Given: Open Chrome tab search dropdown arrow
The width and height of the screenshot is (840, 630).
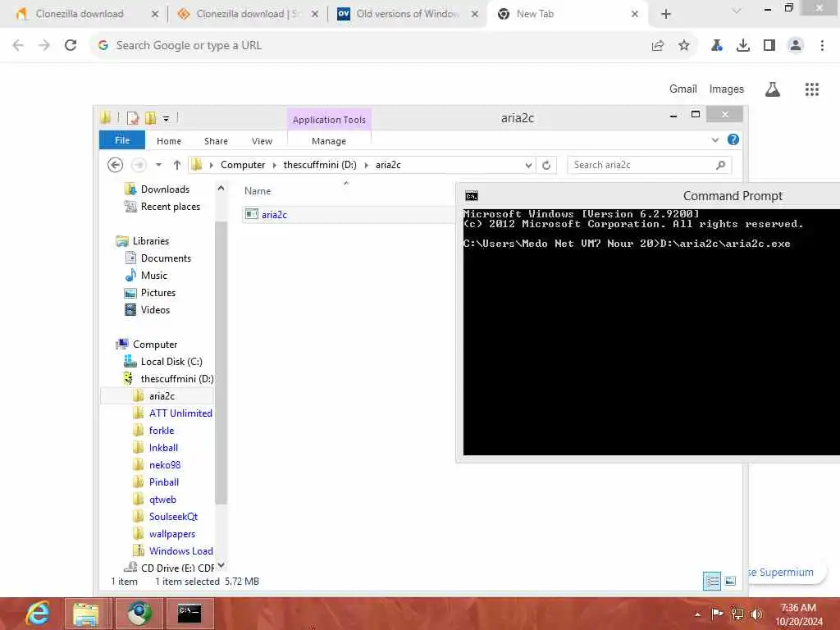Looking at the screenshot, I should point(737,11).
